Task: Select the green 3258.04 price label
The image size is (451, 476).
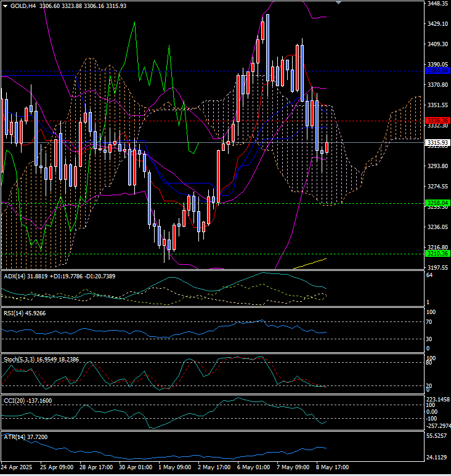Action: (437, 203)
